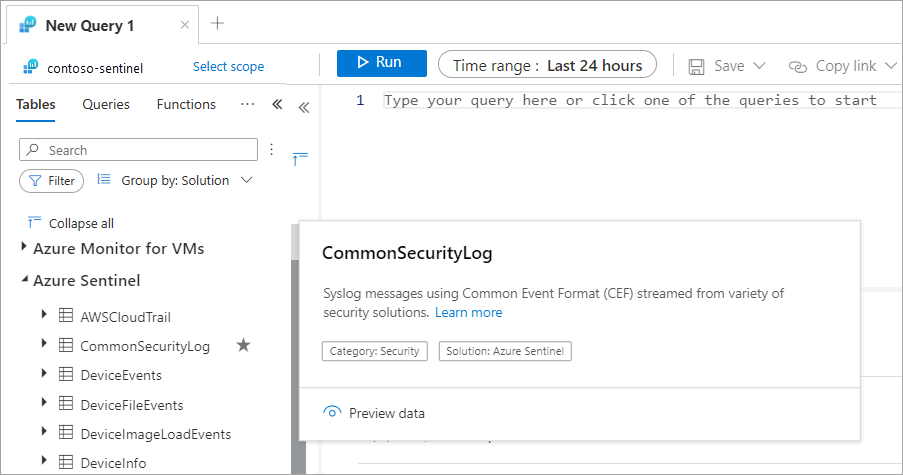Click the contoso-sentinel workspace icon
The width and height of the screenshot is (903, 475).
(31, 67)
